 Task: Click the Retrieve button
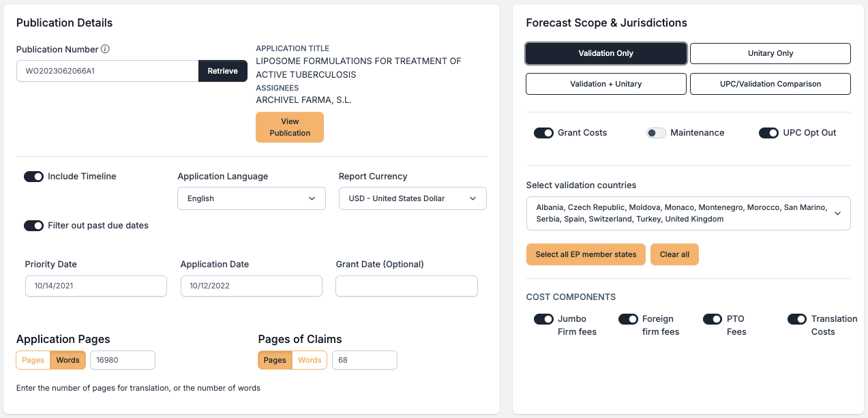click(222, 71)
